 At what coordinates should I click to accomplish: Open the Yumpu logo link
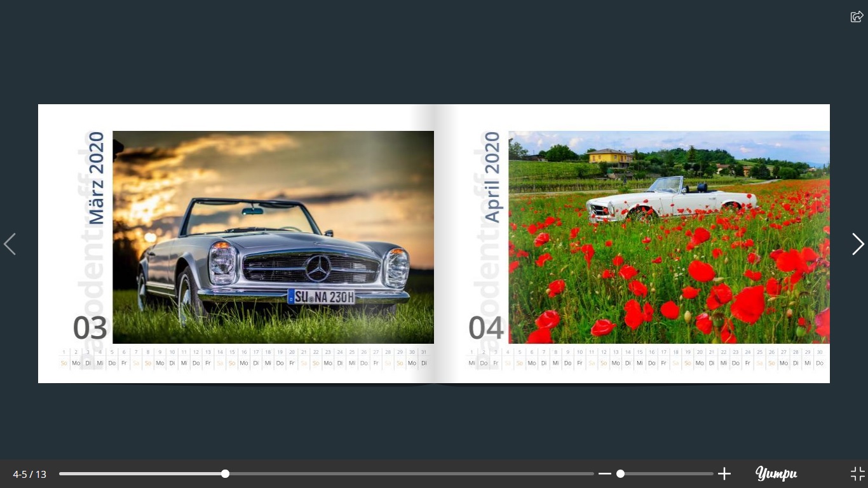(776, 474)
